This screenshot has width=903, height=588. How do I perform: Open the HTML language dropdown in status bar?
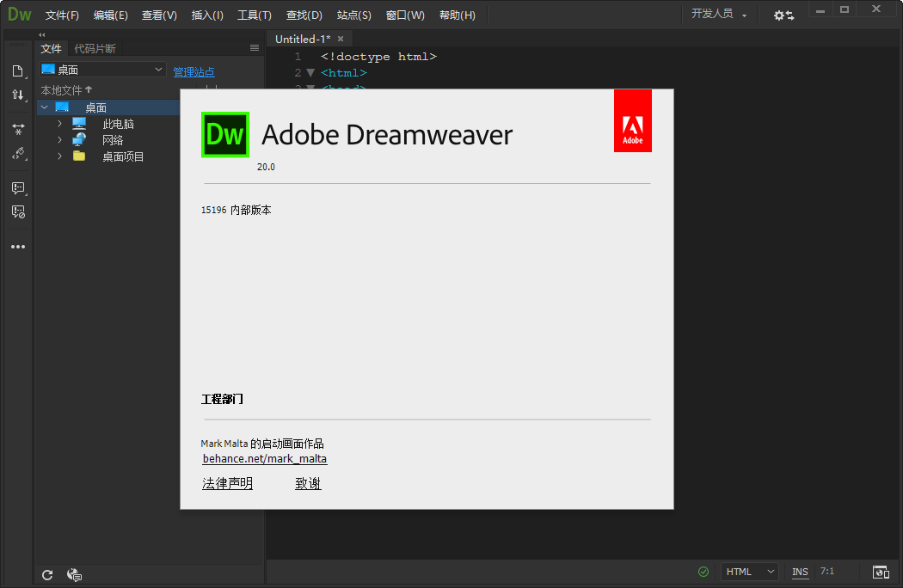pos(750,572)
